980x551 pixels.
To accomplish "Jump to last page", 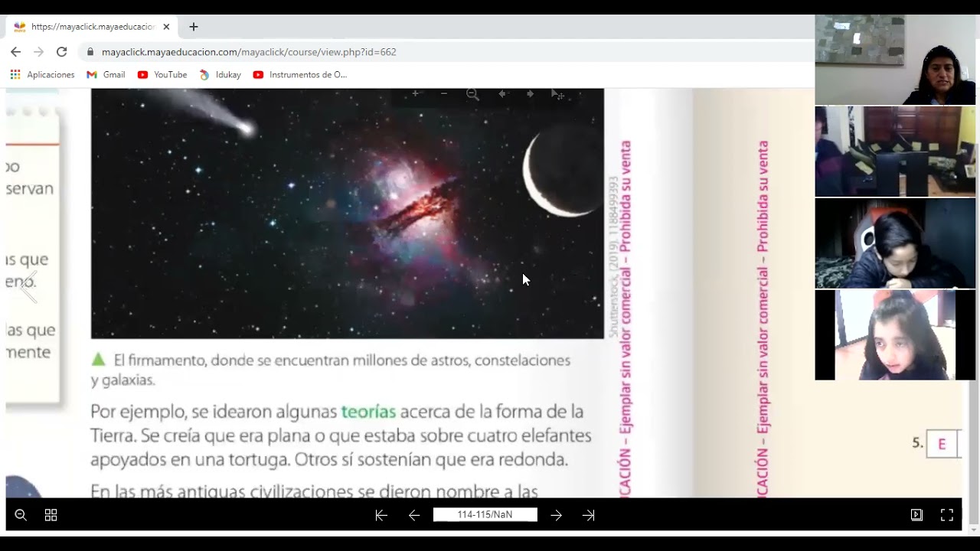I will click(x=588, y=515).
